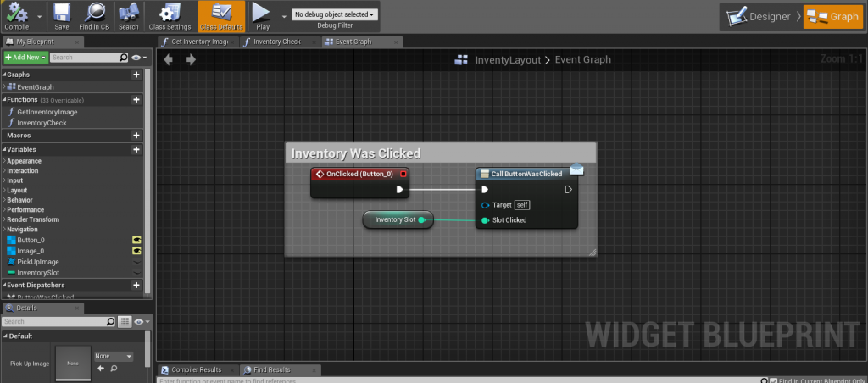Toggle Image_0 visibility eye

pos(136,251)
